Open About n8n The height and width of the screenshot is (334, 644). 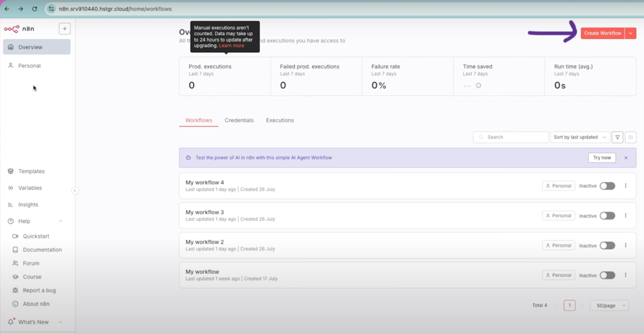click(x=36, y=304)
